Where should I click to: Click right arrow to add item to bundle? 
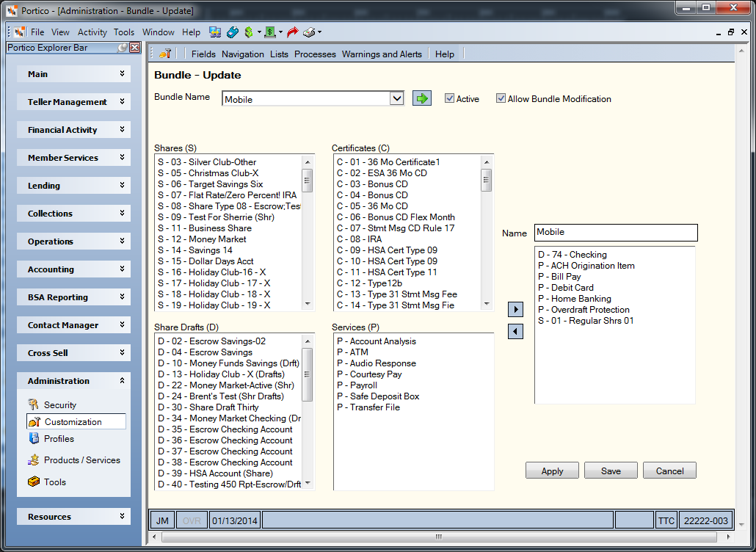[515, 309]
